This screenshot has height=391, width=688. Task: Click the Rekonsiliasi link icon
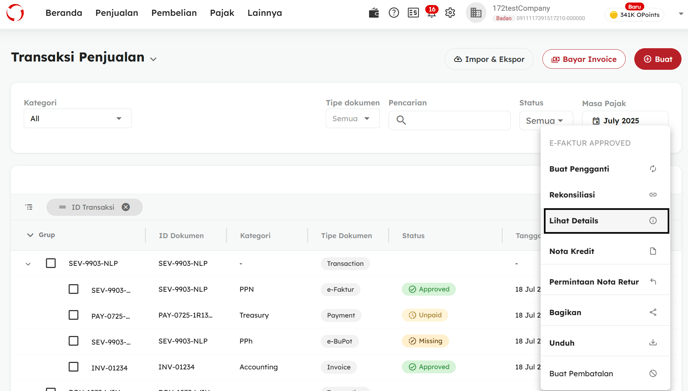(x=653, y=195)
